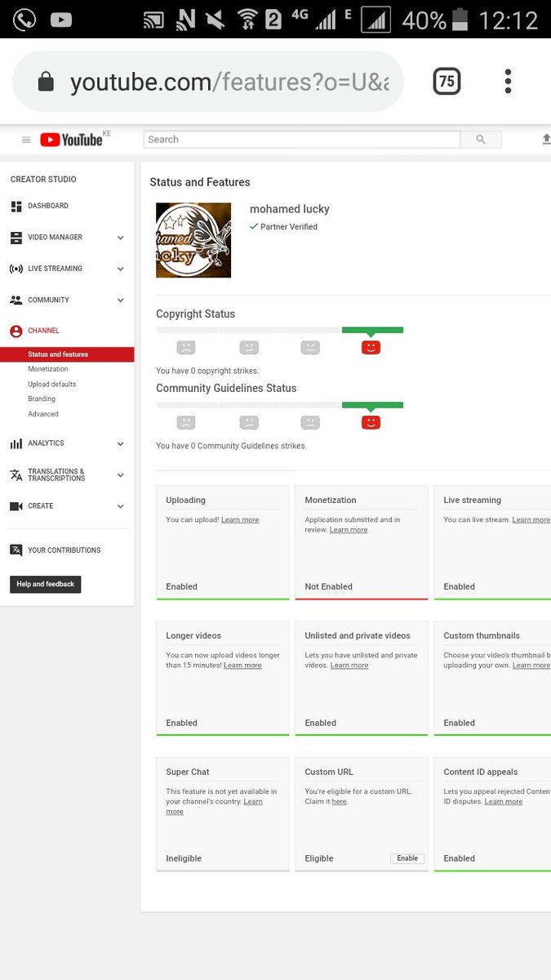Click the first sad face under Community Guidelines Status

coord(186,422)
